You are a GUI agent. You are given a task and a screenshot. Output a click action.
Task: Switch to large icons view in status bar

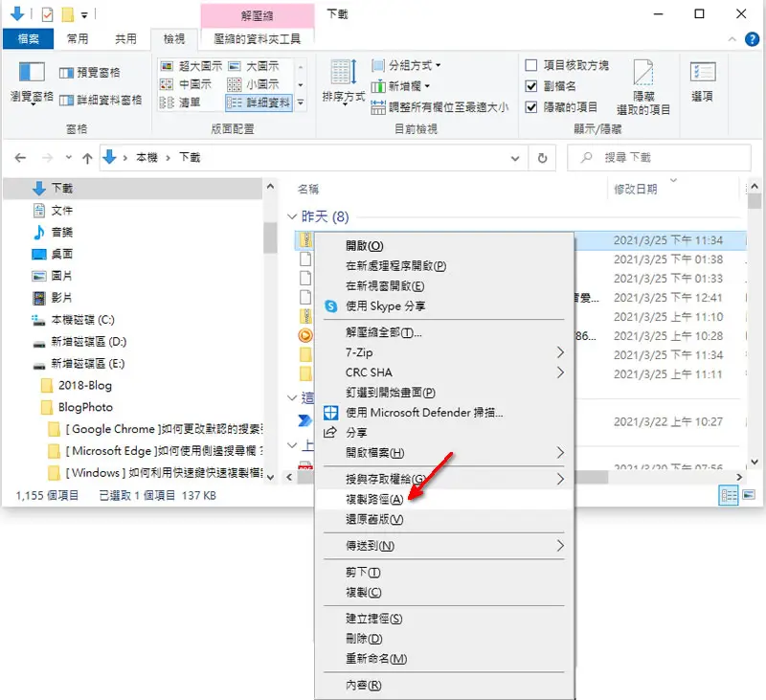coord(749,495)
